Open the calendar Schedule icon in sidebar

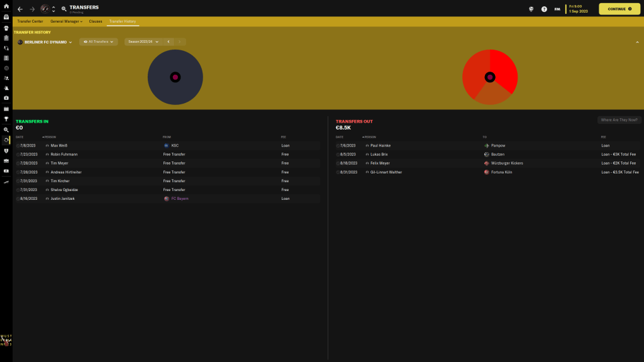pyautogui.click(x=6, y=109)
